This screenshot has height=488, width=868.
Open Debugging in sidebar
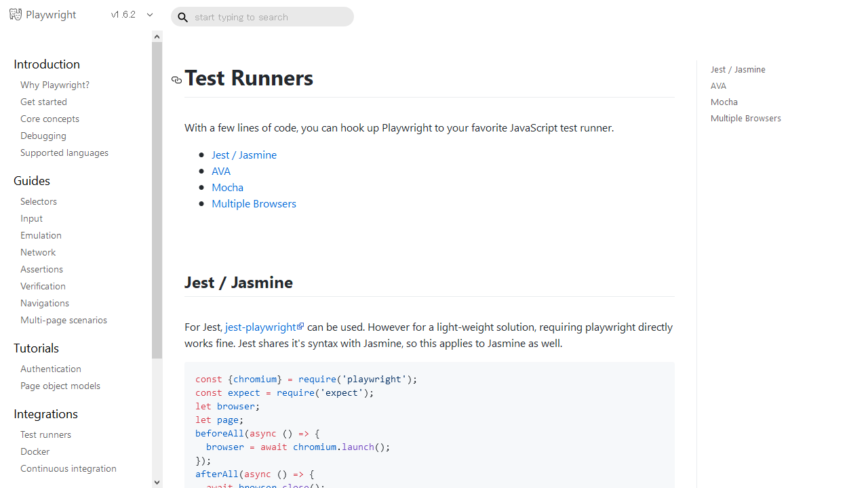tap(43, 136)
